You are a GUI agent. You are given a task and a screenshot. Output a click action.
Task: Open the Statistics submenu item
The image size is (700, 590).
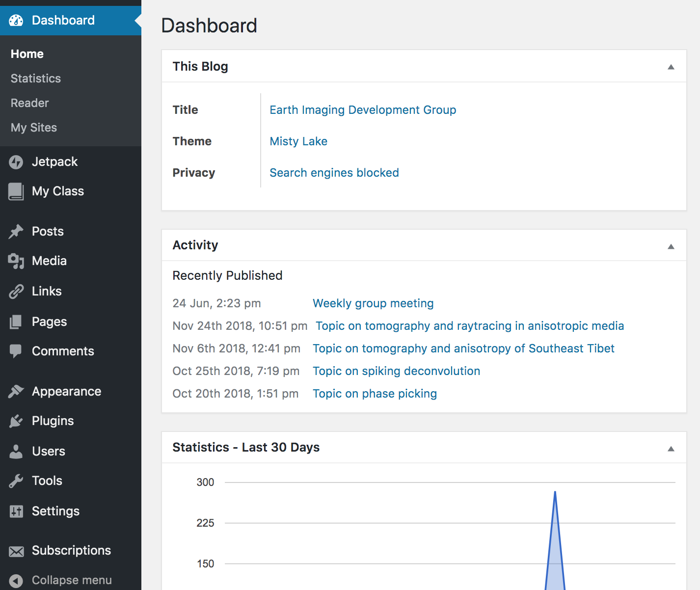click(x=36, y=79)
